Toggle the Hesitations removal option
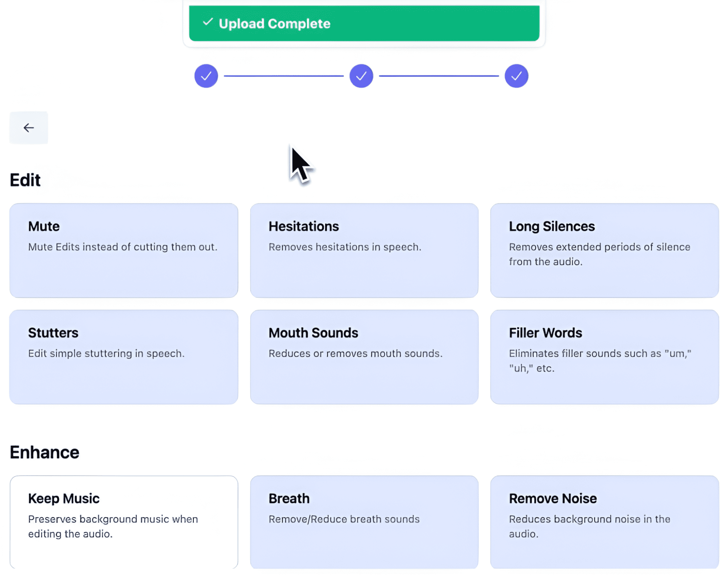The width and height of the screenshot is (728, 575). (364, 250)
